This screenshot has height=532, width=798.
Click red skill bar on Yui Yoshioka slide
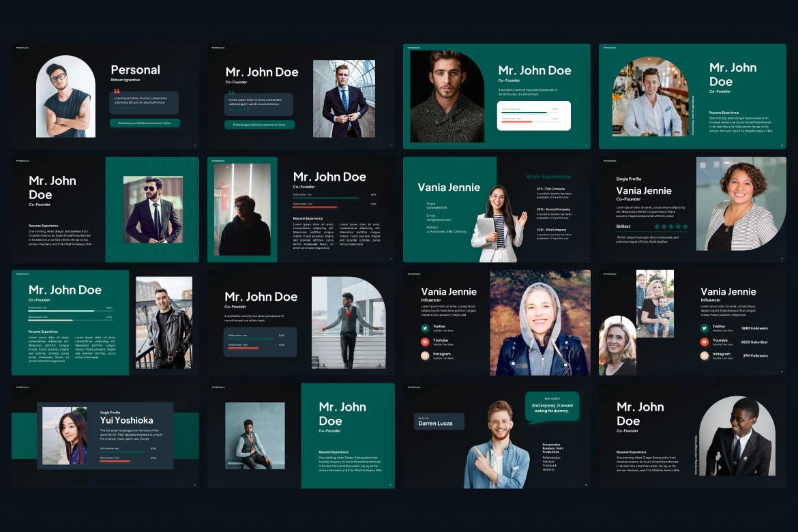coord(115,460)
